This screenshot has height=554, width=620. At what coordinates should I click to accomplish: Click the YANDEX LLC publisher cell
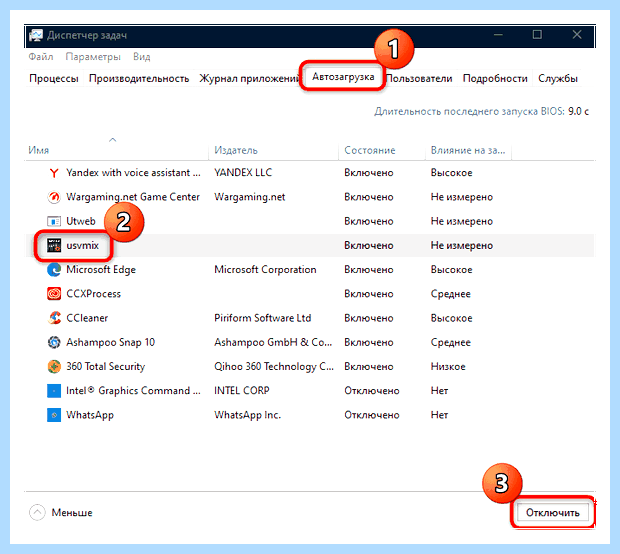coord(243,173)
